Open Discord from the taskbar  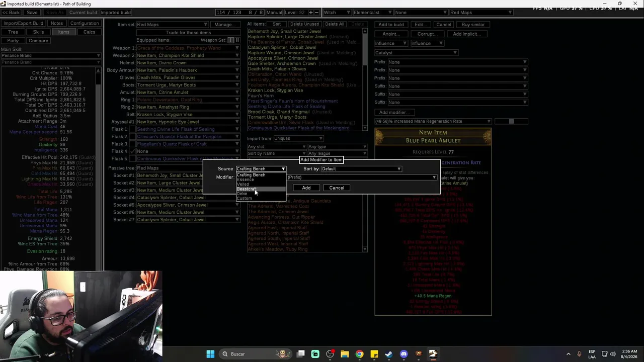(x=404, y=354)
